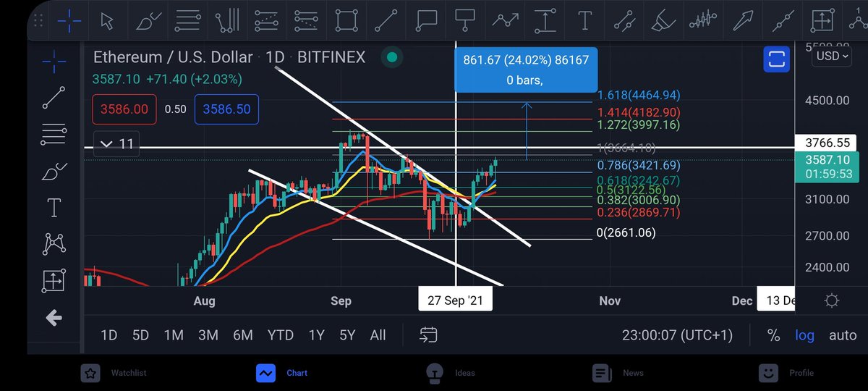This screenshot has height=391, width=868.
Task: Open Fibonacci tools in left sidebar
Action: [x=54, y=133]
